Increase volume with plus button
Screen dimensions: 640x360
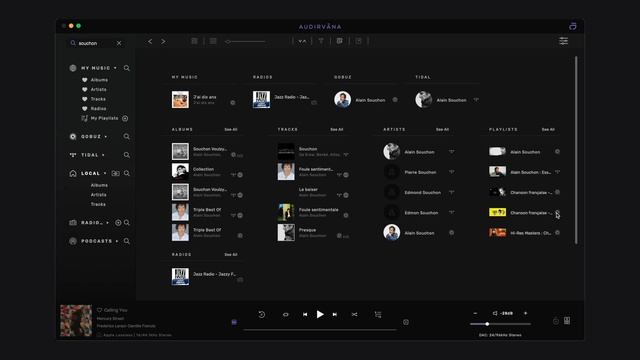pos(525,313)
